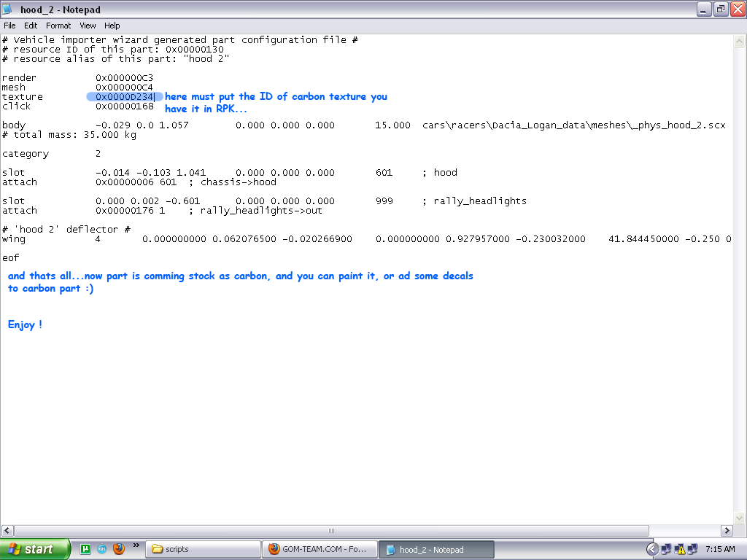Click the horizontal scrollbar thumb
The image size is (747, 560).
332,531
